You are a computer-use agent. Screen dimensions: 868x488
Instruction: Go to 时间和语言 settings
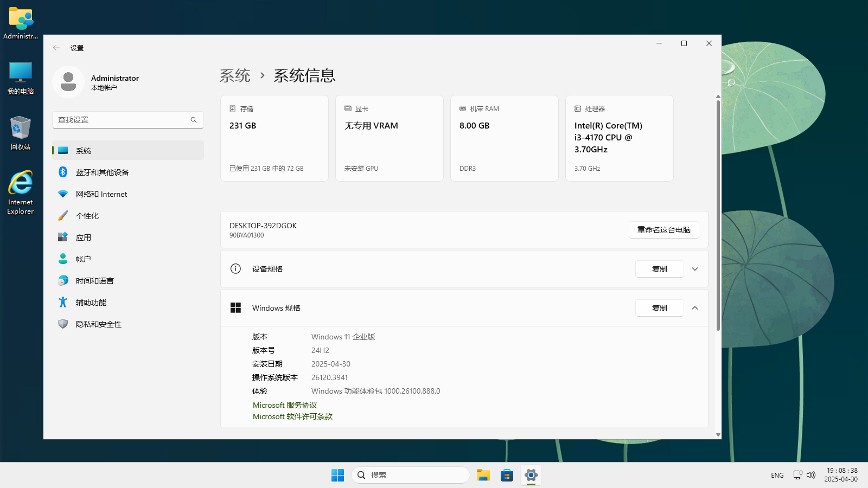128,280
